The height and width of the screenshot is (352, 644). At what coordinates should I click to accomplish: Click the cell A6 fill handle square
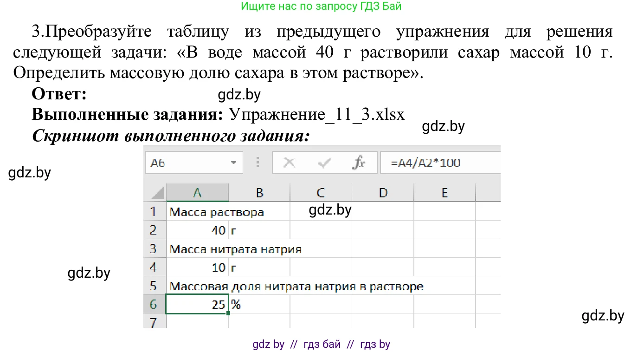point(228,313)
